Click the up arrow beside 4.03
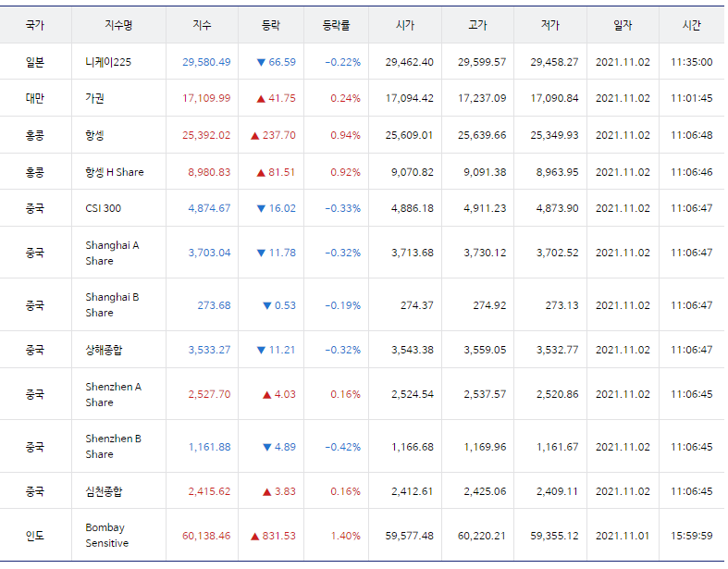Screen dimensions: 728x569 (267, 395)
